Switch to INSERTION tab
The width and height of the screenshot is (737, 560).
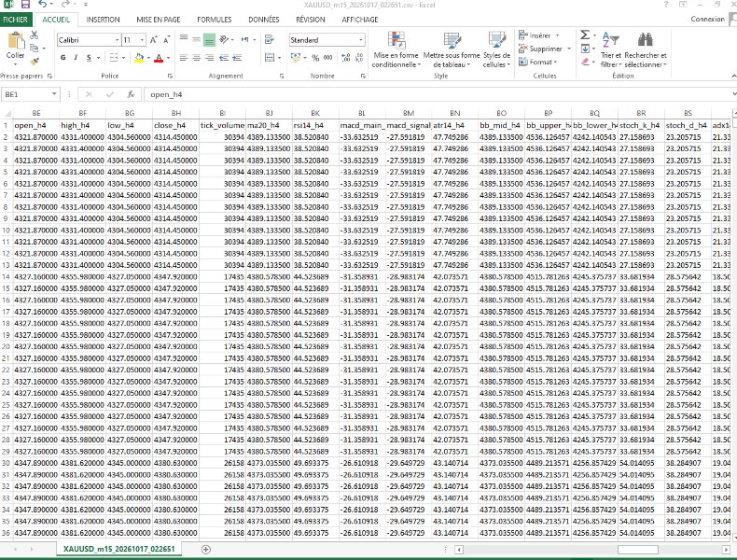pyautogui.click(x=103, y=20)
